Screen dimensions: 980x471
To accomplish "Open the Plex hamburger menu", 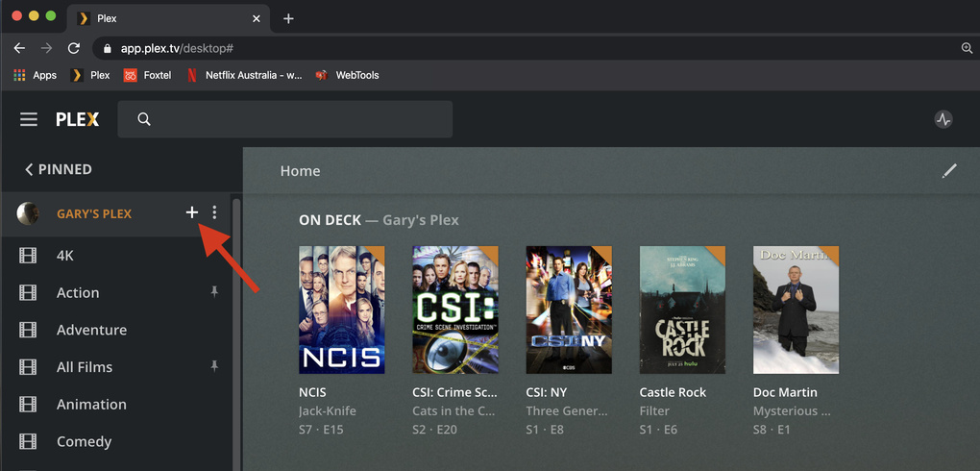I will pyautogui.click(x=29, y=119).
